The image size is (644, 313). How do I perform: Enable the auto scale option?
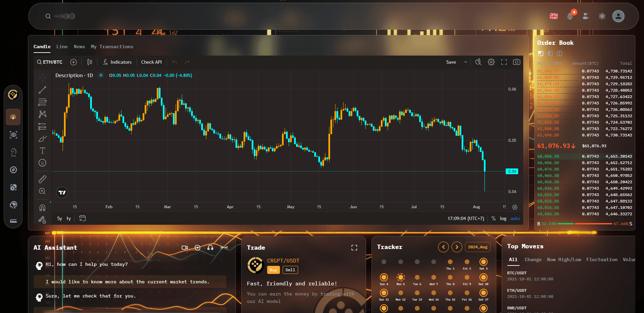(x=514, y=218)
